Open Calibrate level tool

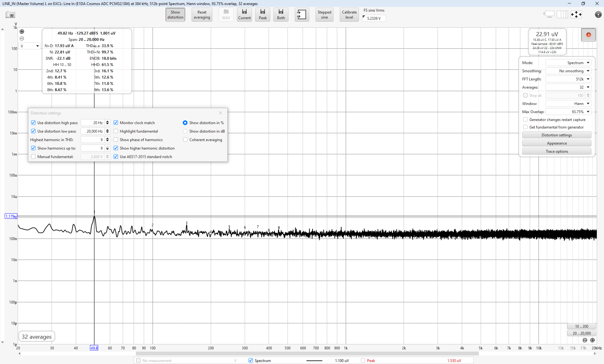click(x=349, y=15)
